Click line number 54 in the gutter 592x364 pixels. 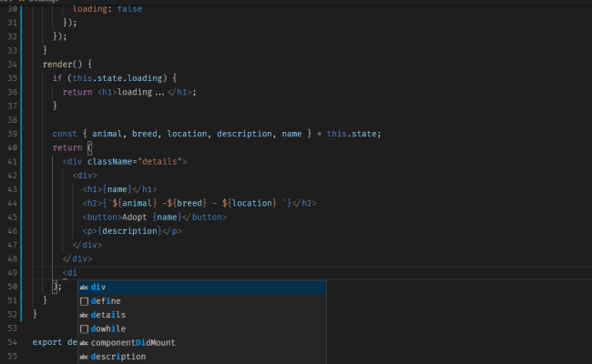[x=13, y=342]
